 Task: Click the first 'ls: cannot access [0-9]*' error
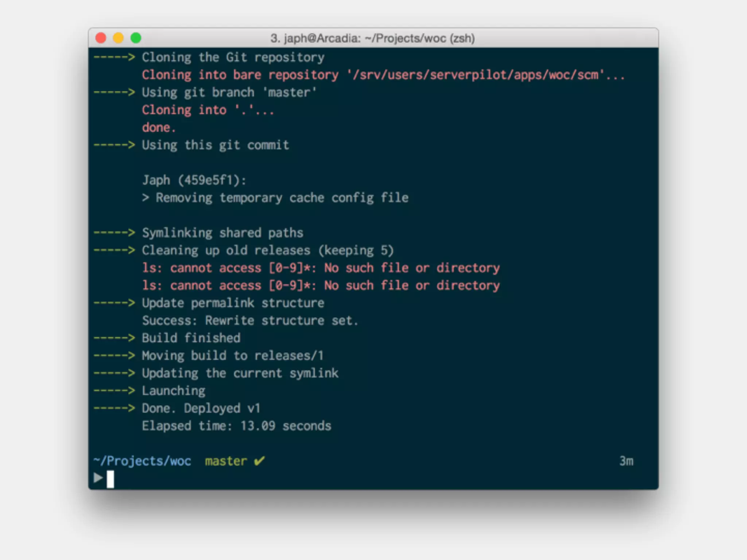pos(321,268)
